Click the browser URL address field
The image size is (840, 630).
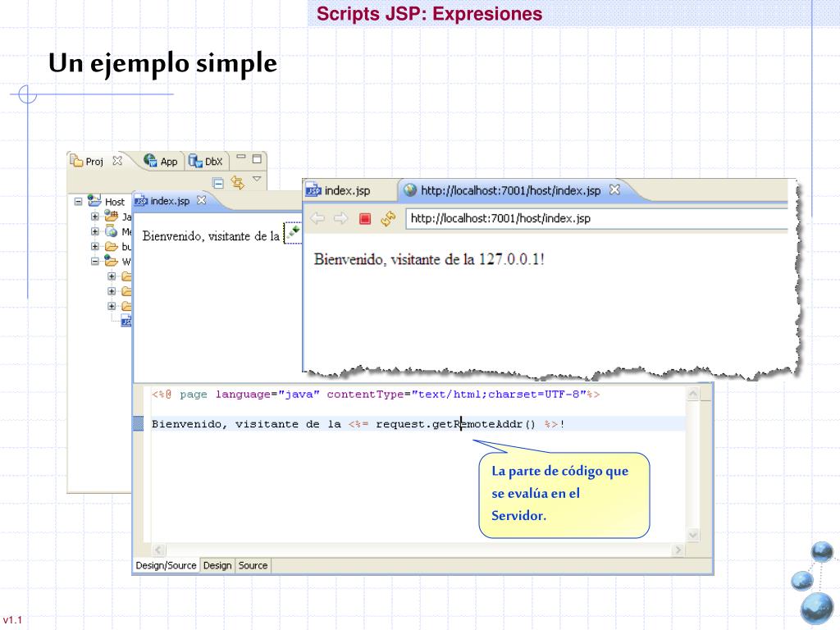pos(596,218)
